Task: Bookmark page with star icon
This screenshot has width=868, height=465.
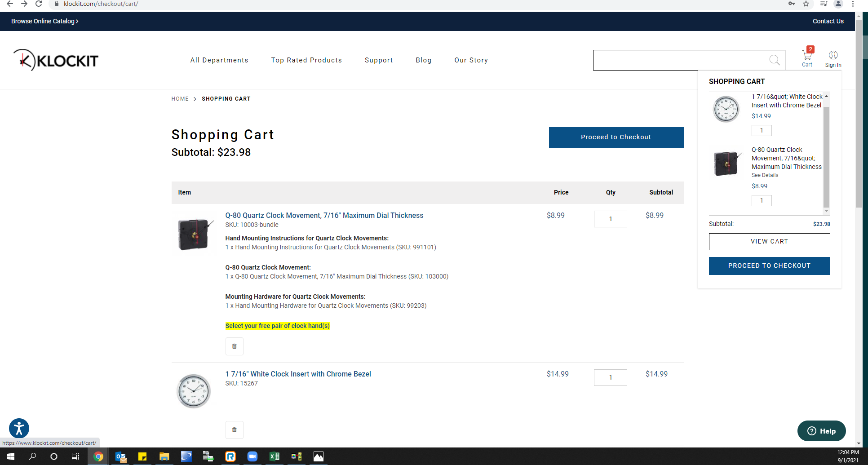Action: point(806,4)
